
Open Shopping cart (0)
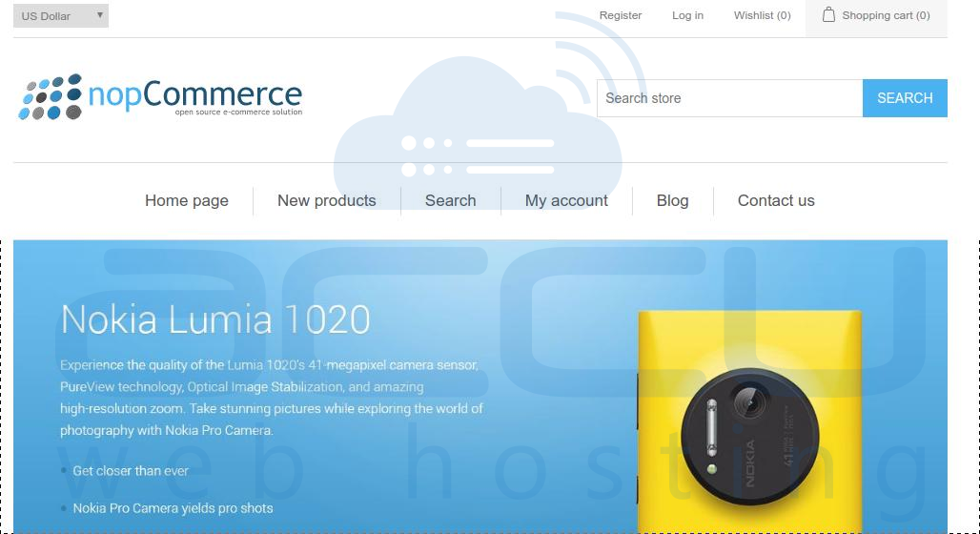tap(886, 15)
